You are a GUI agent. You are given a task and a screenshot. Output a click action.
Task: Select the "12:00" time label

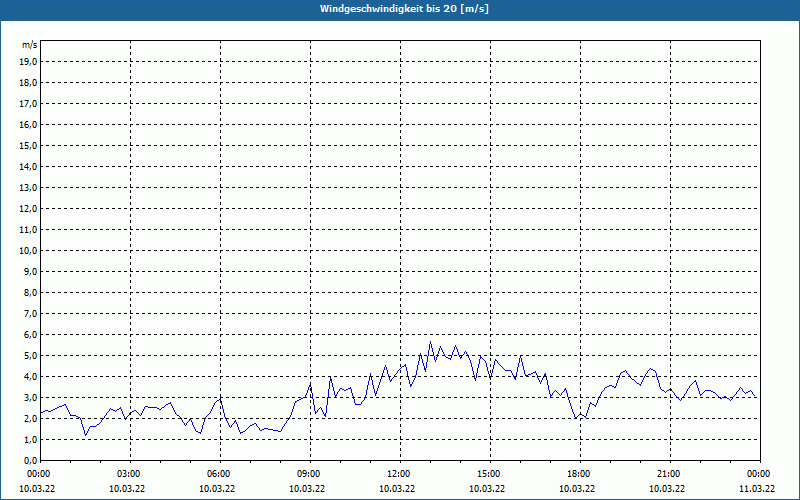coord(400,474)
